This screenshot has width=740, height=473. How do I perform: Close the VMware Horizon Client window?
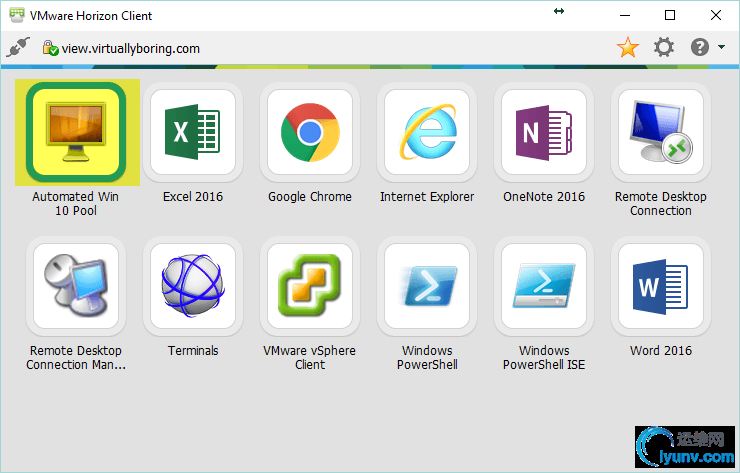click(x=715, y=15)
